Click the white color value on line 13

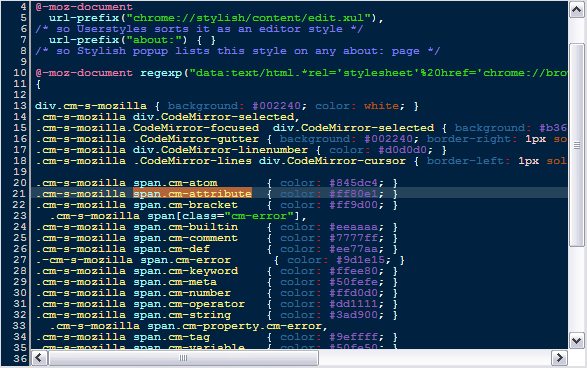pos(381,106)
